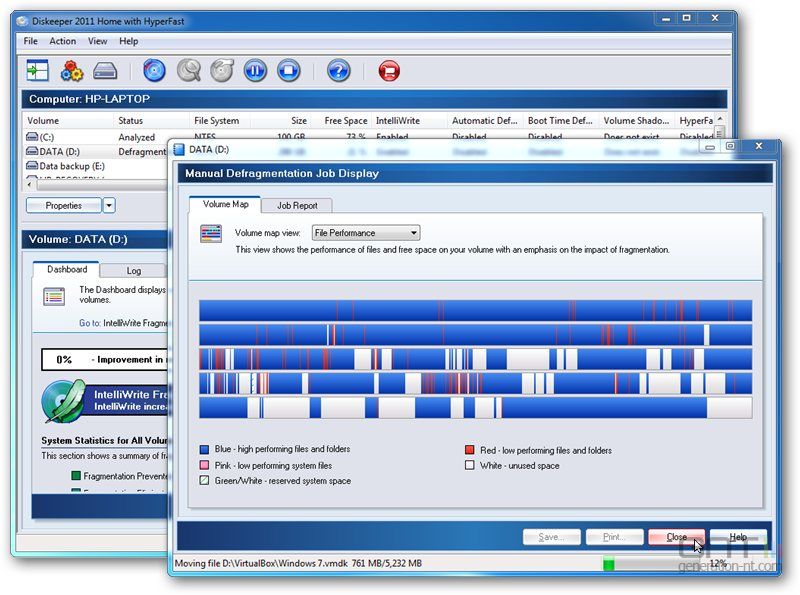Follow the 'Go to: IntelliWrite' link
Screen dimensions: 800x595
click(123, 323)
